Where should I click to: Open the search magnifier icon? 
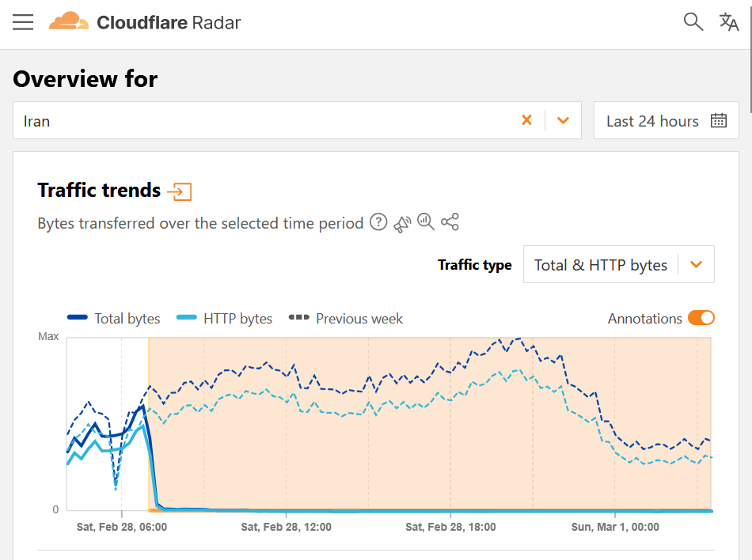(693, 22)
